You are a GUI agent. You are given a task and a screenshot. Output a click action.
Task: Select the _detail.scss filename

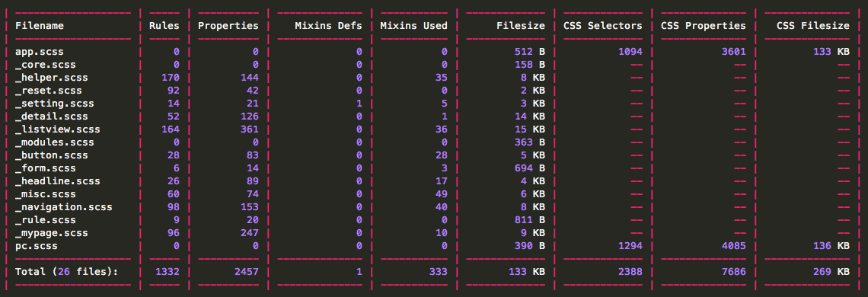tap(52, 117)
